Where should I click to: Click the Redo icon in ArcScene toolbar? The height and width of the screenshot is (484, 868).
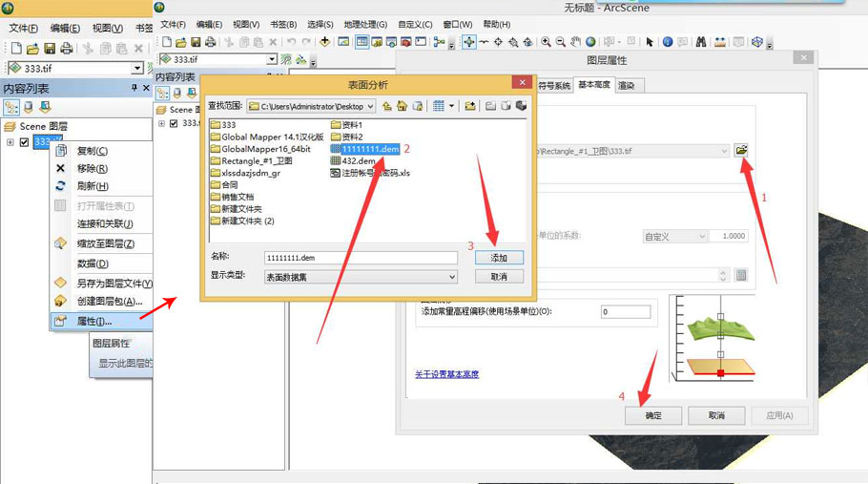point(305,42)
